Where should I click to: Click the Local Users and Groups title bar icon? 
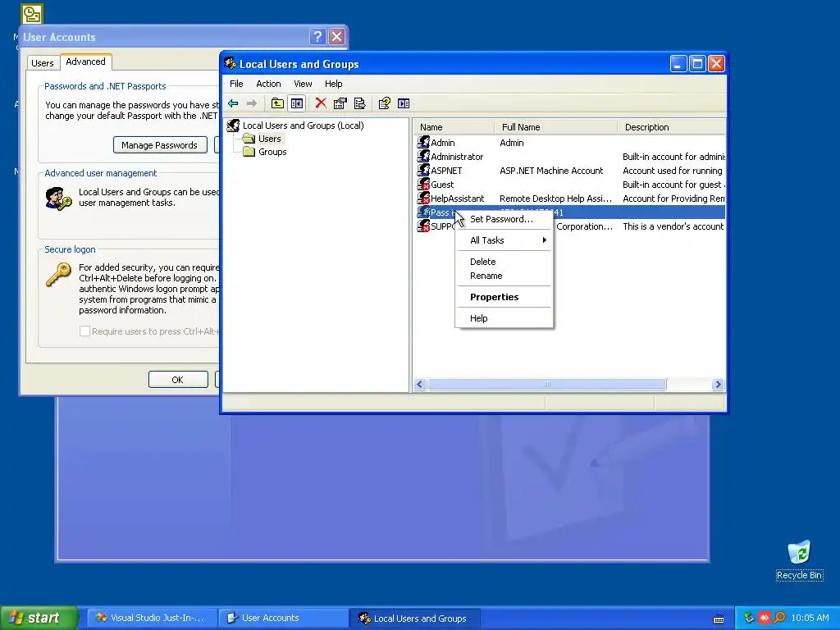[231, 64]
